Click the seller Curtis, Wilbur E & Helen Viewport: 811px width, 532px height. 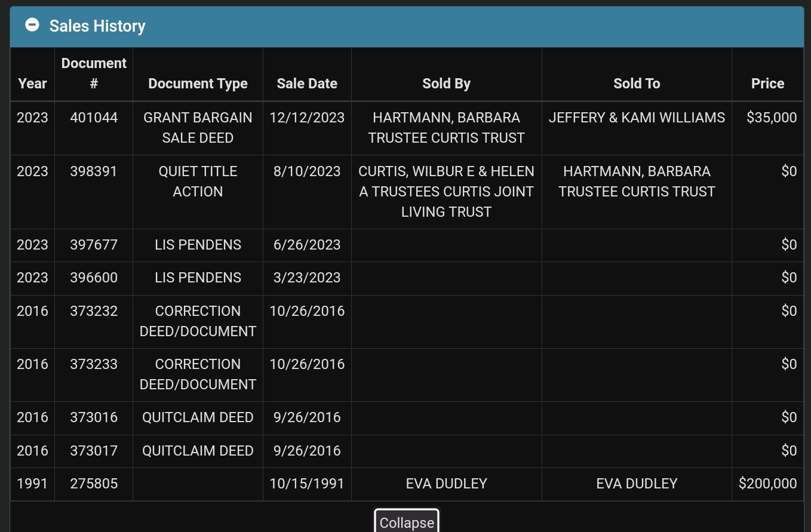tap(446, 192)
